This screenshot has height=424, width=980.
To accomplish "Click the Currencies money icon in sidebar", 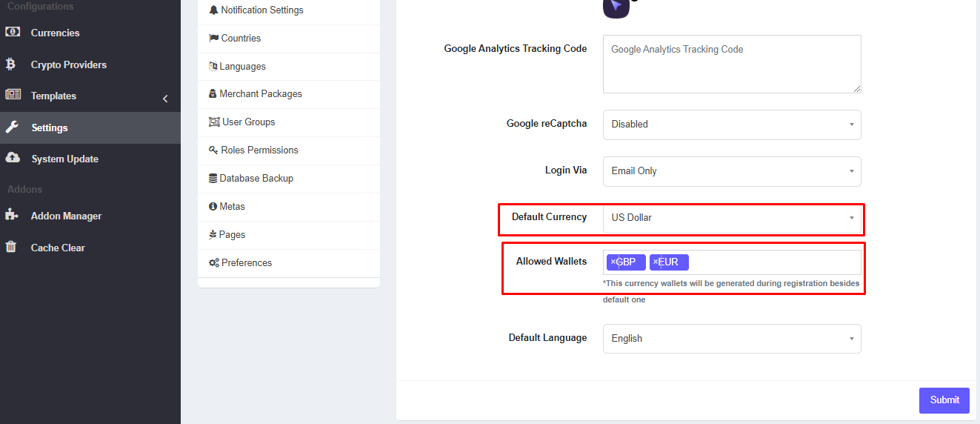I will point(13,33).
